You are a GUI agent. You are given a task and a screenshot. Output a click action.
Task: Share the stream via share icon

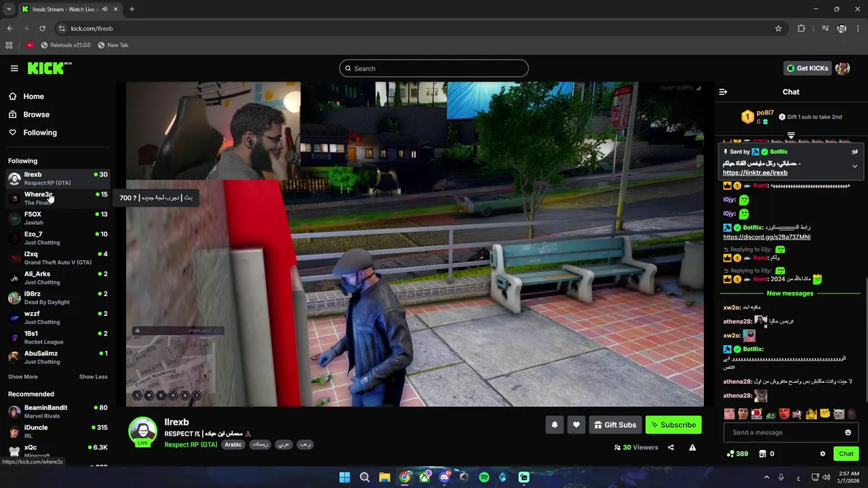pyautogui.click(x=671, y=447)
